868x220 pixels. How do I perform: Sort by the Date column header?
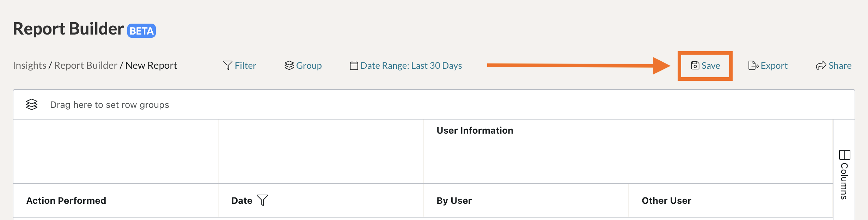242,201
